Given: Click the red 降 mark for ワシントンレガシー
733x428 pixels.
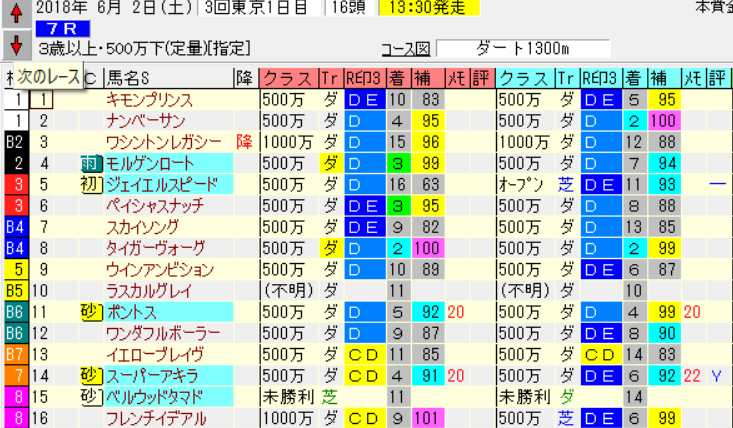Looking at the screenshot, I should coord(244,142).
